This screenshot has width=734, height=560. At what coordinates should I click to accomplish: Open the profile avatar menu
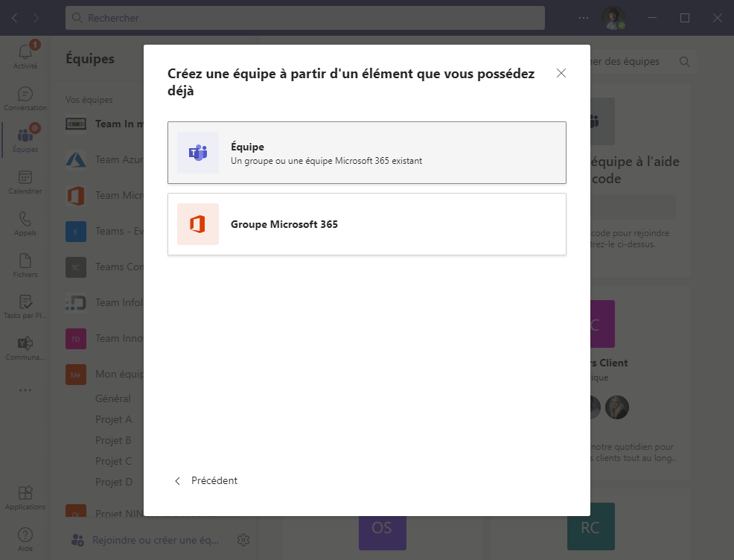(613, 18)
